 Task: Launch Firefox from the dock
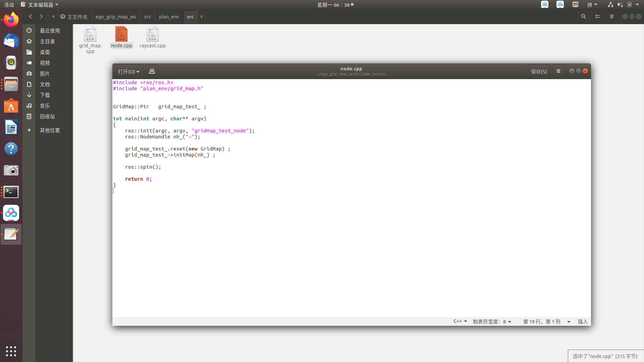(x=11, y=20)
